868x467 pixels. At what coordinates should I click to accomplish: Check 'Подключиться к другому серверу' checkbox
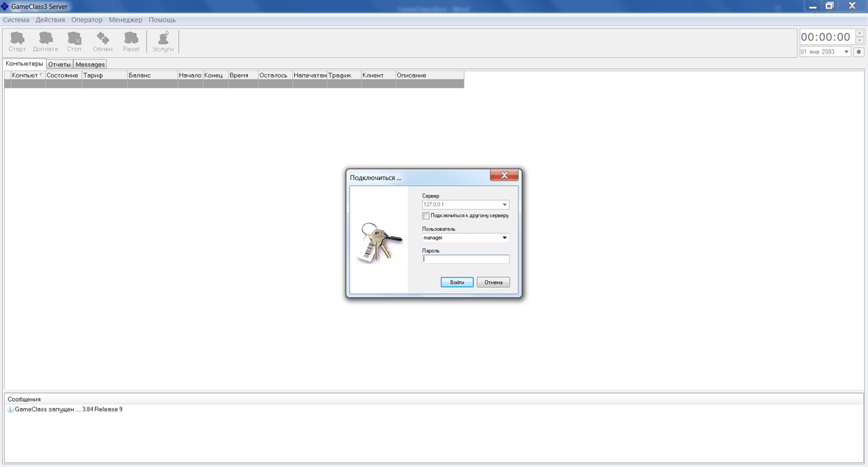coord(426,216)
